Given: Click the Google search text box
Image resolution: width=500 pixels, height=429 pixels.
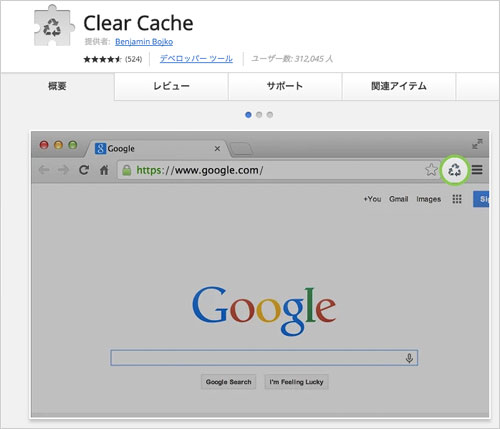Looking at the screenshot, I should [x=264, y=358].
